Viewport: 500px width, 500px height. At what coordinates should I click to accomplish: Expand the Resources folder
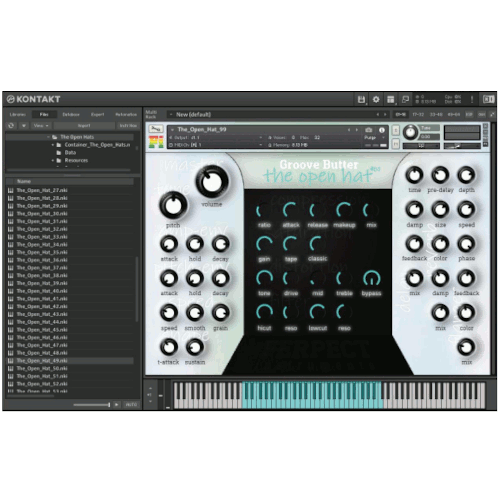53,160
